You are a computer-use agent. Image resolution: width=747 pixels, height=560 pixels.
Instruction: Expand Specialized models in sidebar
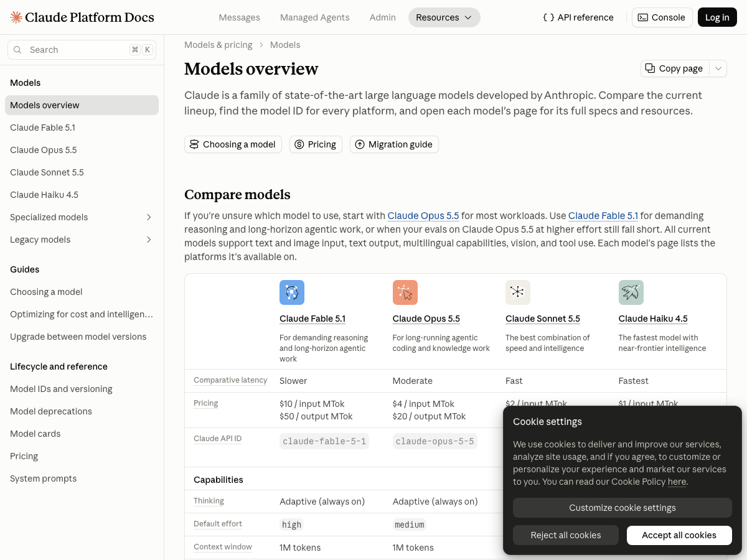pos(149,217)
